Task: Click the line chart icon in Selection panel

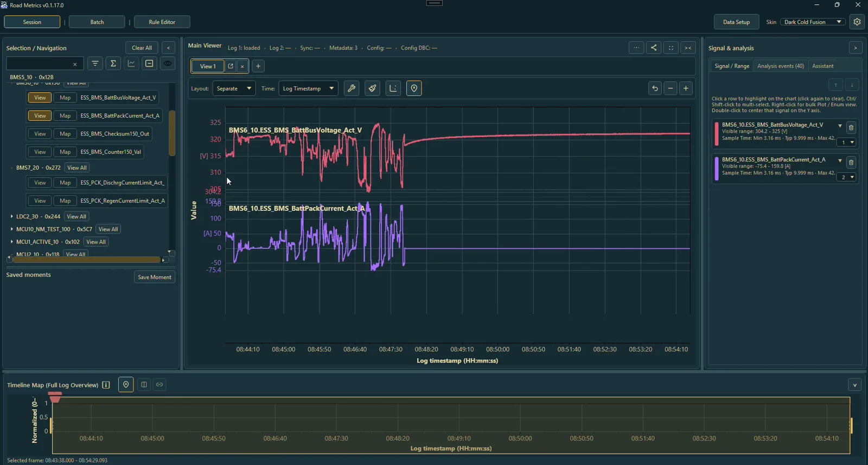Action: [131, 63]
